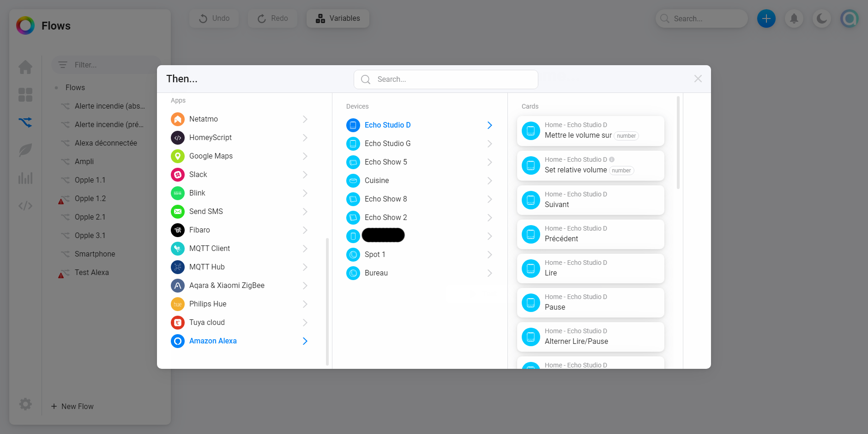Click the dialog search field
Screen dimensions: 868x434
[446, 79]
